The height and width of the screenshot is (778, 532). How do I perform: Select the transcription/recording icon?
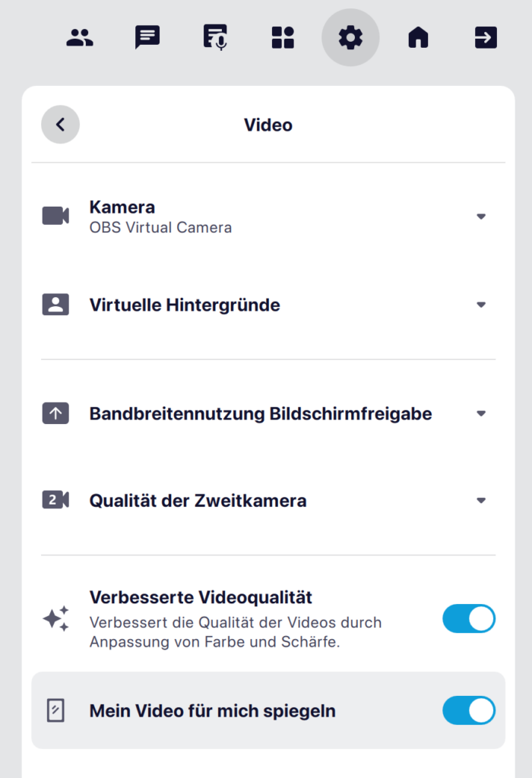pos(214,36)
